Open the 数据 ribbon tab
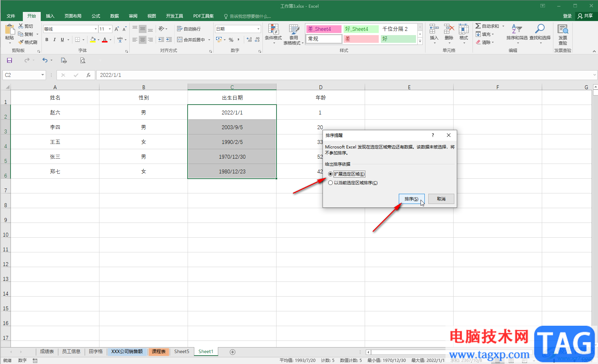This screenshot has height=364, width=598. click(115, 16)
